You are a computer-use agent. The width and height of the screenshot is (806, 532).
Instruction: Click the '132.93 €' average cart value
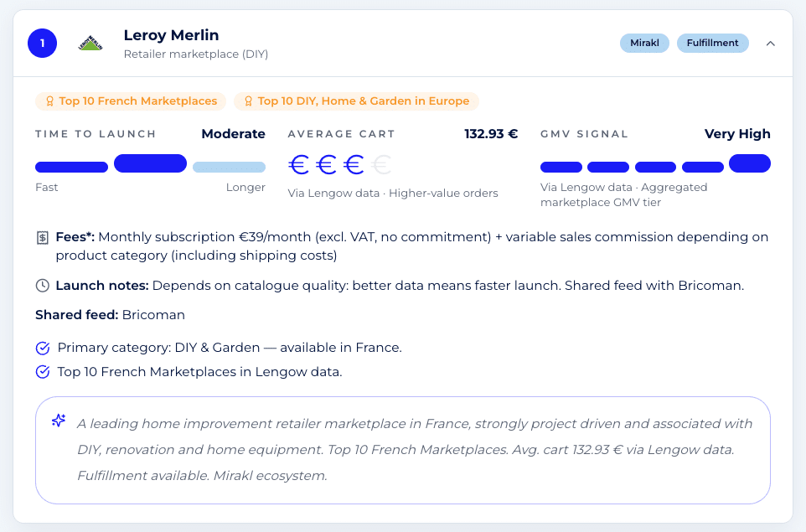click(491, 134)
